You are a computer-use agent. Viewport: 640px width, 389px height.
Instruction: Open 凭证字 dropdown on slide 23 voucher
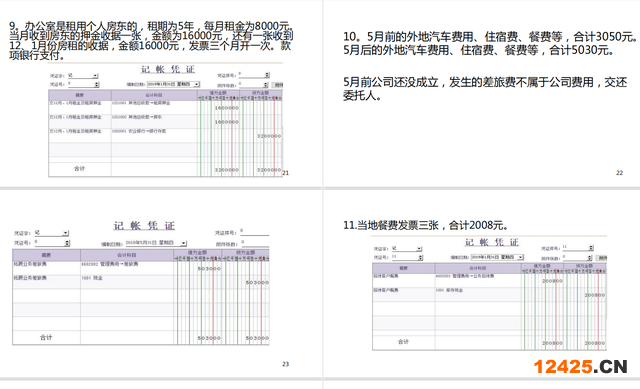[66, 233]
